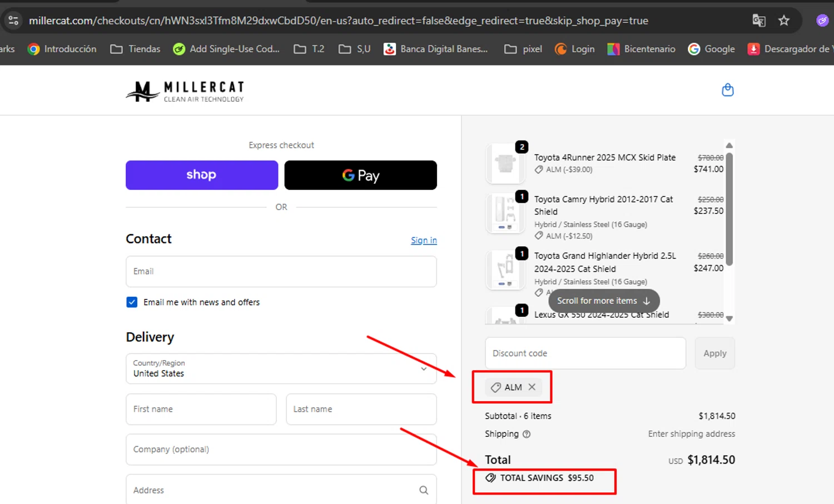Open the pixel bookmark folder

click(523, 49)
